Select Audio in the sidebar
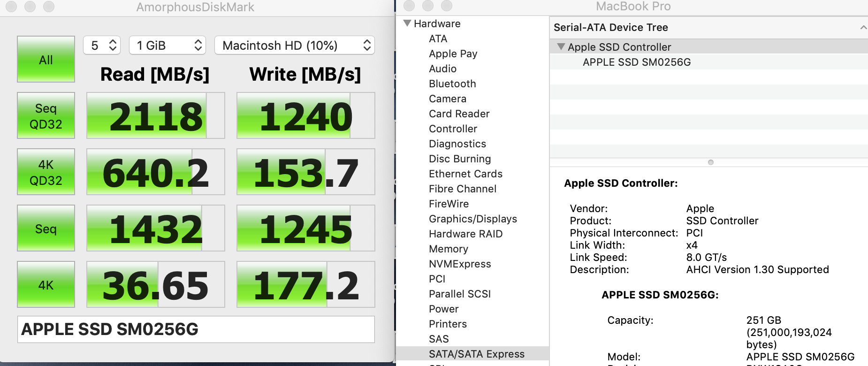Image resolution: width=868 pixels, height=366 pixels. [x=443, y=69]
